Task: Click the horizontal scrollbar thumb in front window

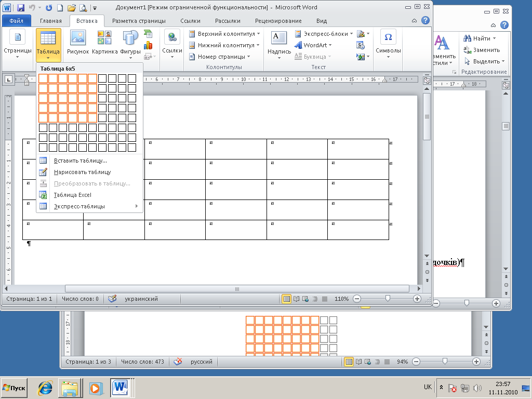Action: pos(237,289)
